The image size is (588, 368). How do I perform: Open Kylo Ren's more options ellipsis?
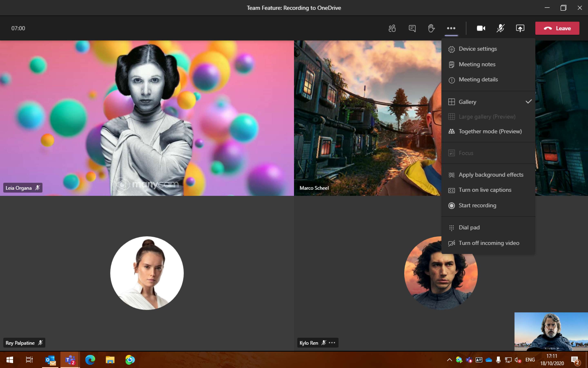(x=332, y=343)
